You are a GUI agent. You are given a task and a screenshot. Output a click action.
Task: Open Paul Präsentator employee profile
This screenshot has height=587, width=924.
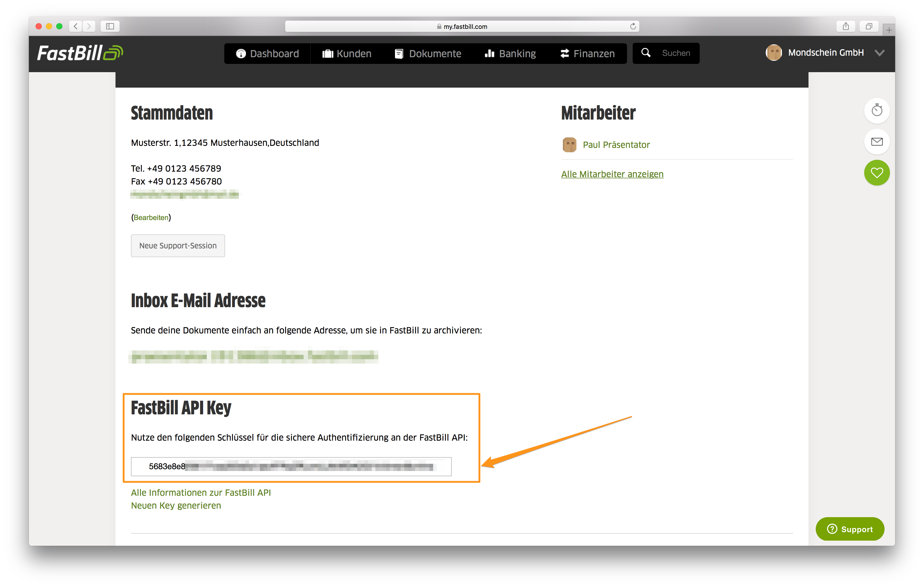pyautogui.click(x=616, y=145)
